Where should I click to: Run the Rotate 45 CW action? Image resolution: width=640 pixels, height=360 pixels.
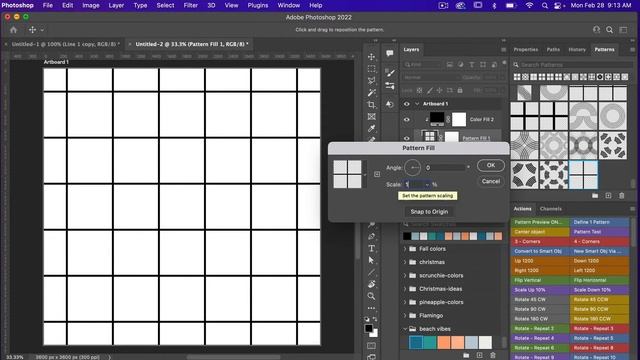tap(540, 300)
